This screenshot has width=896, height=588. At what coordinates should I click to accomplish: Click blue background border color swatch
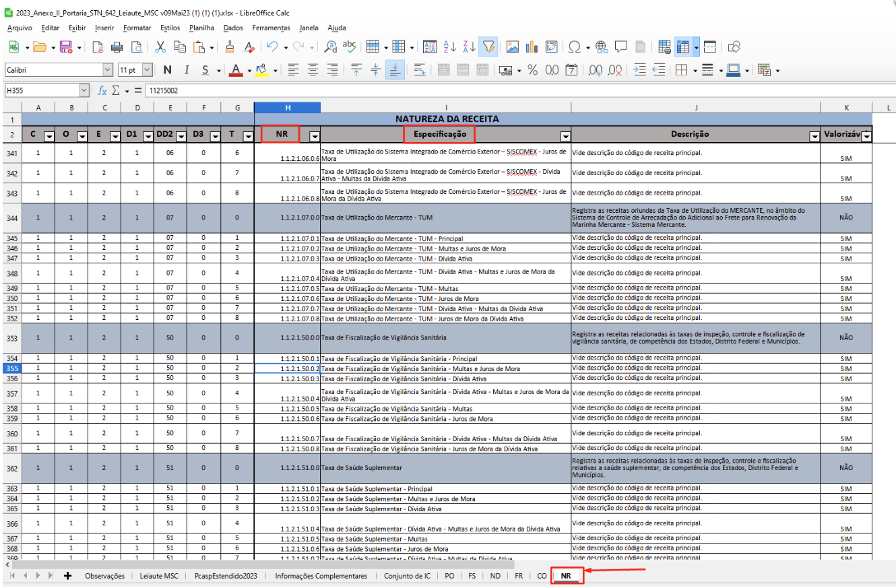(x=734, y=69)
